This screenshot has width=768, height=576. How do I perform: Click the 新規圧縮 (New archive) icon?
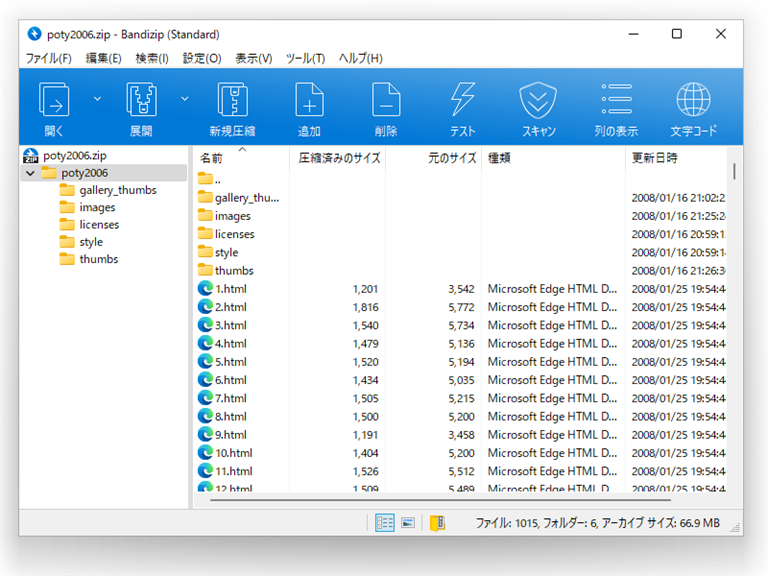tap(232, 100)
